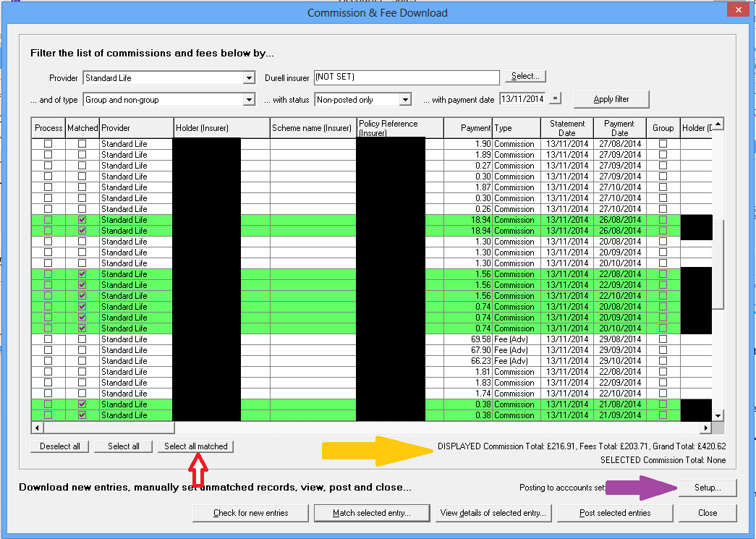Click the Process column header

48,128
